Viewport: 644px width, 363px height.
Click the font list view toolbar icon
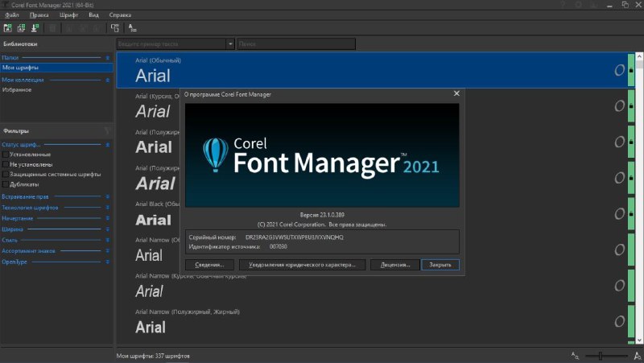coord(132,28)
